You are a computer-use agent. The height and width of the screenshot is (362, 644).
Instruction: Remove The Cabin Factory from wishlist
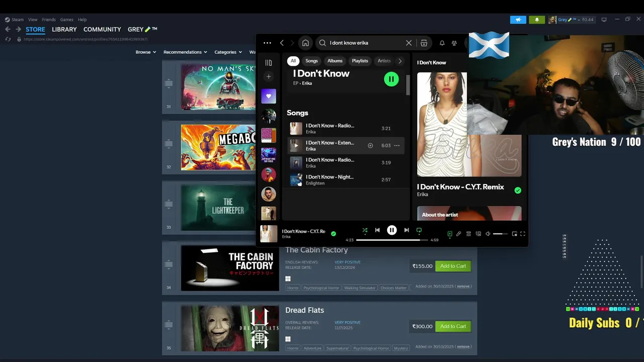tap(463, 286)
